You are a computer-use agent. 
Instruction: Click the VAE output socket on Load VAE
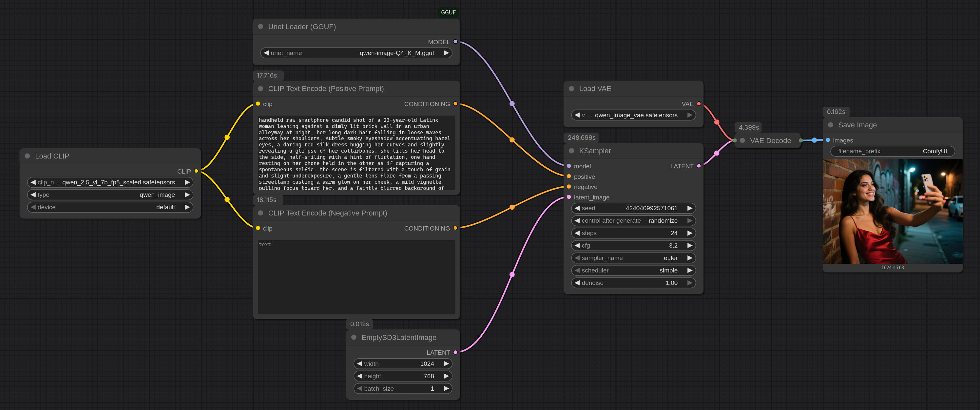pos(699,104)
